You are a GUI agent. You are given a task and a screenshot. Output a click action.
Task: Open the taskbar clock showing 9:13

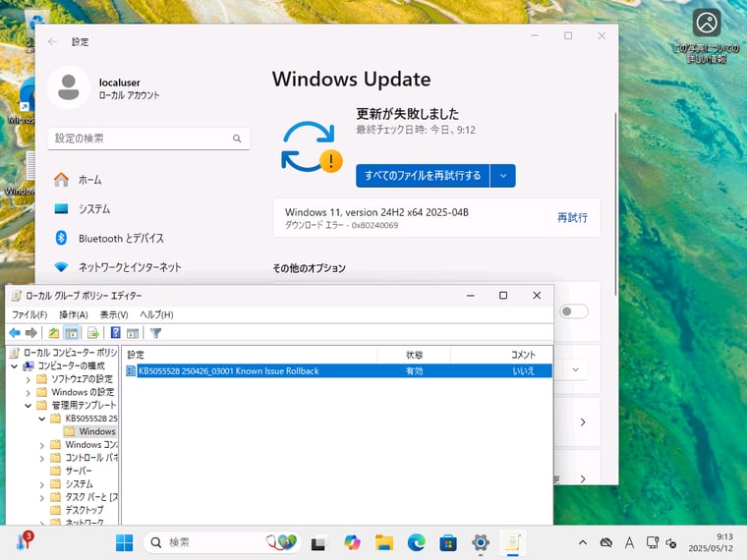click(711, 542)
